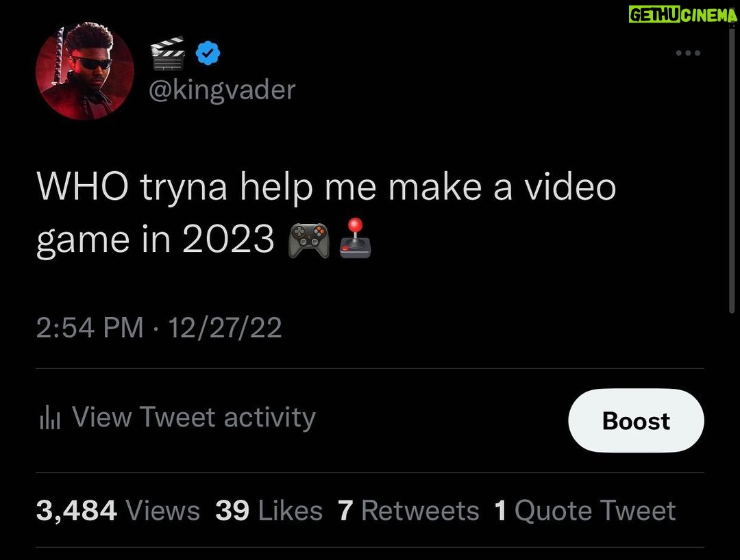This screenshot has height=560, width=740.
Task: Click the blue verified badge
Action: point(208,53)
